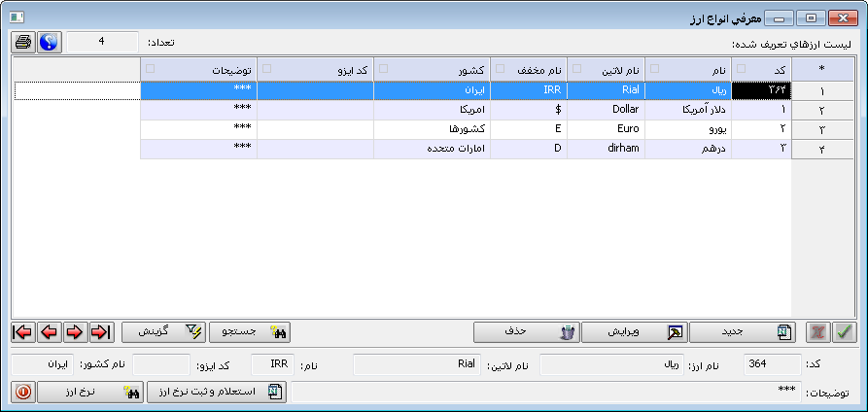
Task: Click the یورو name cell
Action: [688, 129]
